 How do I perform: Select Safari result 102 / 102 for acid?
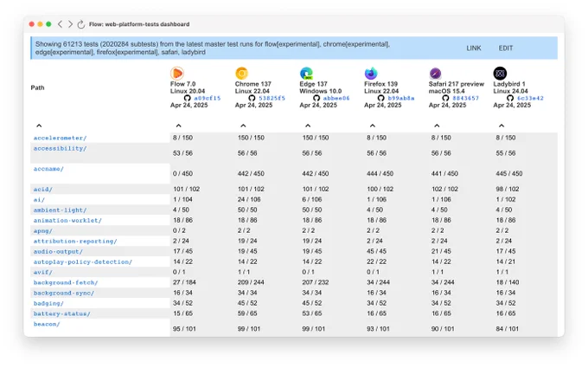444,189
